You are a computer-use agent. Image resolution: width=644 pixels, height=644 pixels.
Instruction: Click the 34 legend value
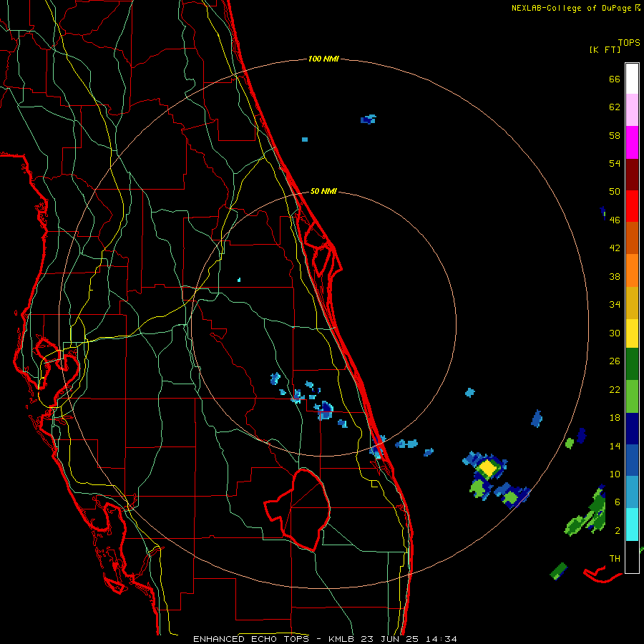point(615,305)
